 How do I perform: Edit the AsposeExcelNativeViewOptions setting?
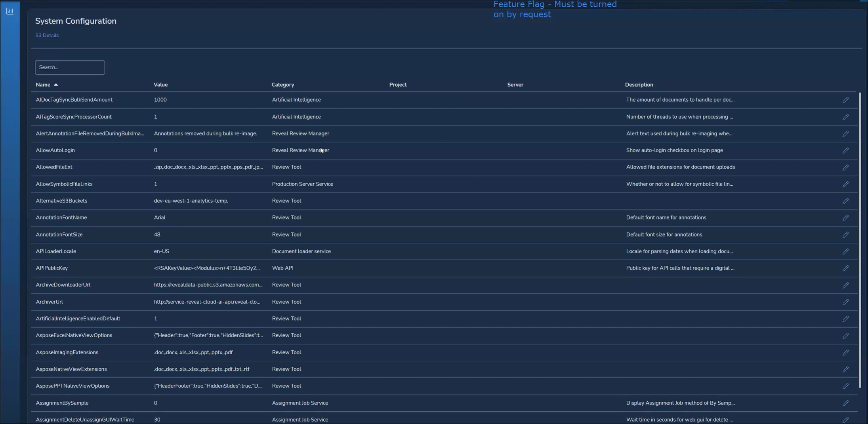click(x=845, y=336)
